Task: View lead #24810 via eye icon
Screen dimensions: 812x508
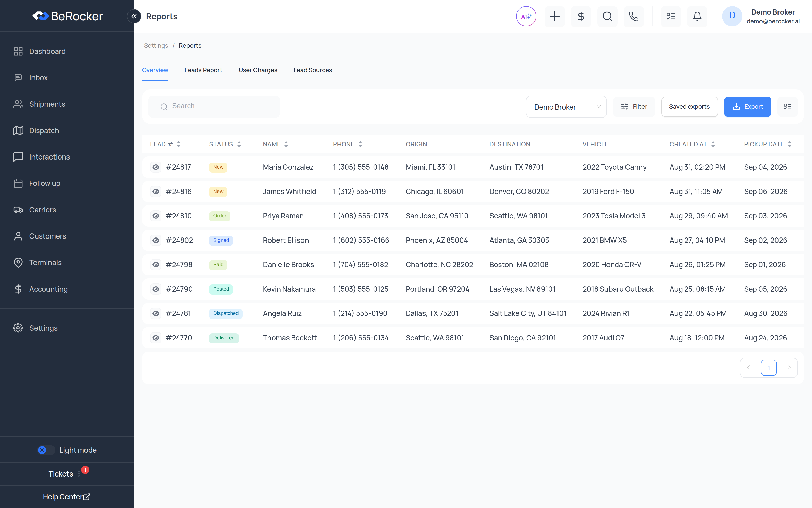Action: coord(155,216)
